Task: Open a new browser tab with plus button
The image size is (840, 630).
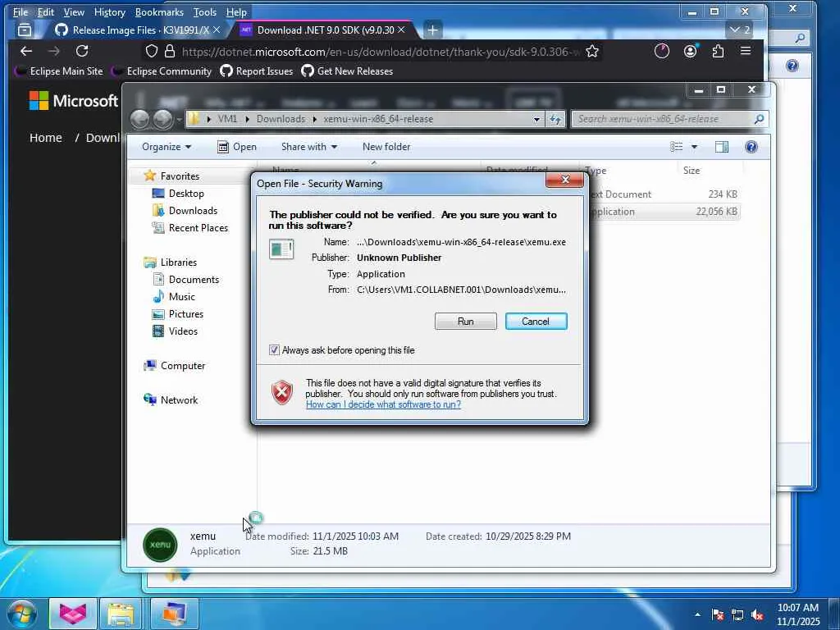Action: [432, 30]
